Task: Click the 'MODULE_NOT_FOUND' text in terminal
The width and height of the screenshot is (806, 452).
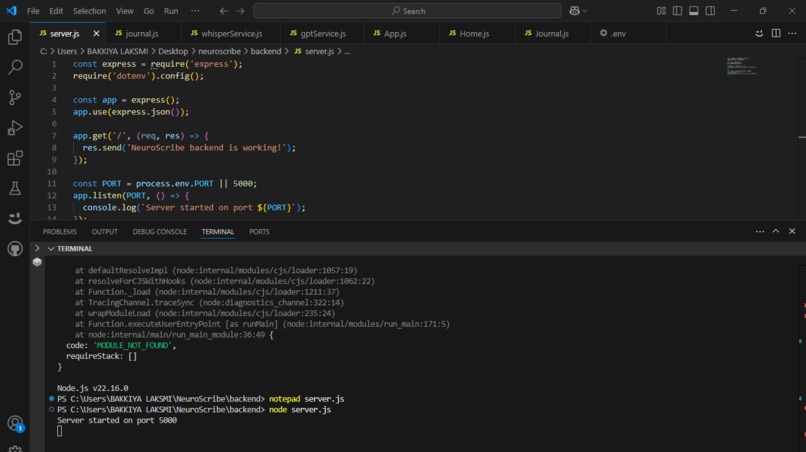Action: pyautogui.click(x=132, y=346)
